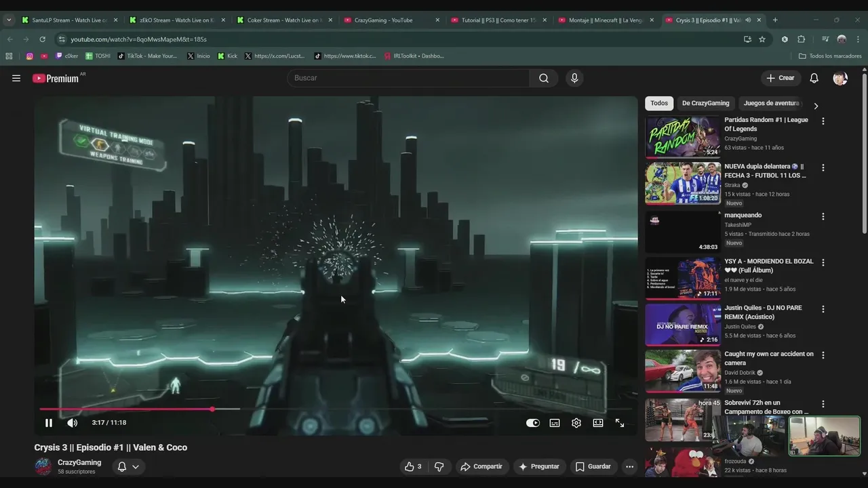Dislike the video

tap(439, 466)
